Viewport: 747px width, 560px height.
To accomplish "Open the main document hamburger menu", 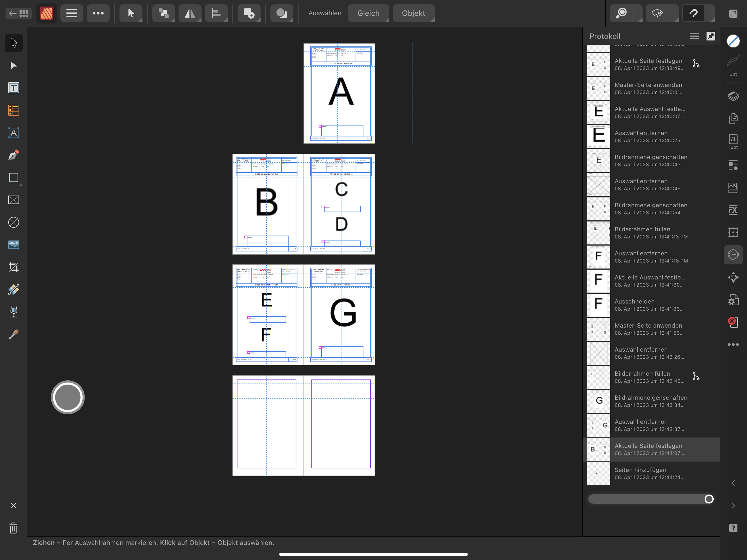I will pos(72,13).
